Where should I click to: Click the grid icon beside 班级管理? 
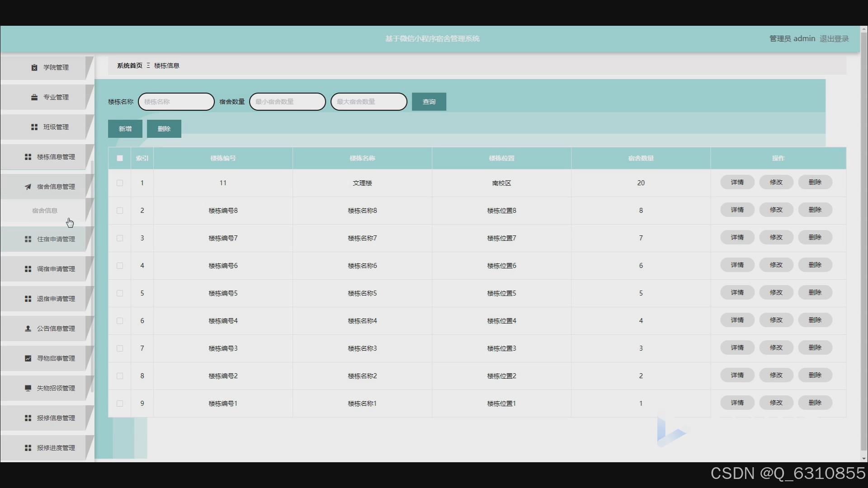coord(34,127)
